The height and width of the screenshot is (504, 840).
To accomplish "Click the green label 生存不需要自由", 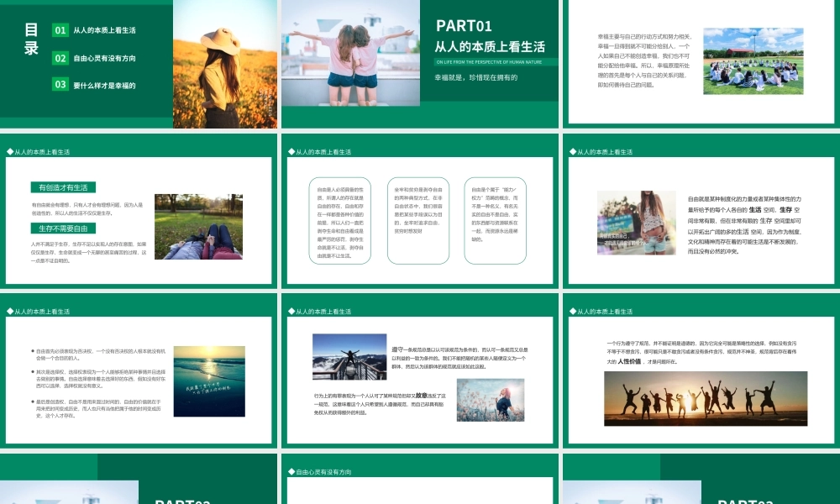I will coord(63,228).
